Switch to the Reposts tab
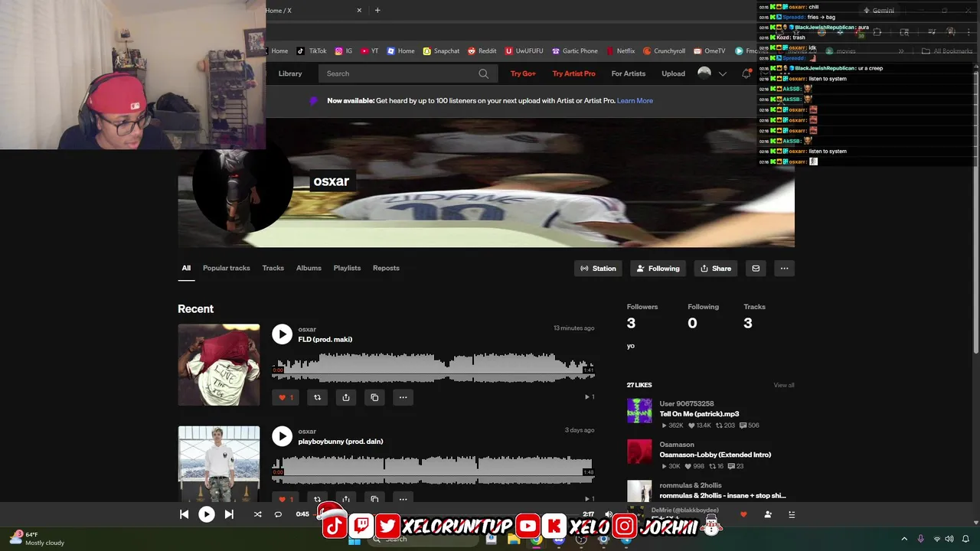 (386, 268)
